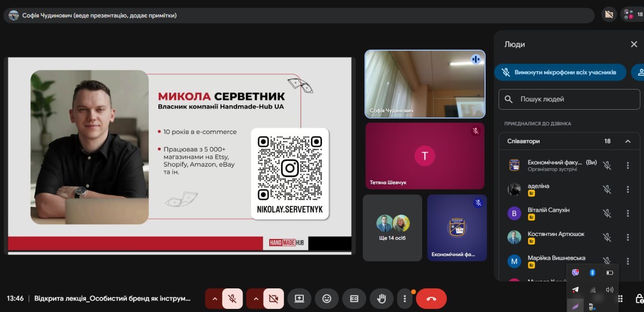
Task: Click Марійка Вишневська's blue M avatar
Action: [x=514, y=261]
